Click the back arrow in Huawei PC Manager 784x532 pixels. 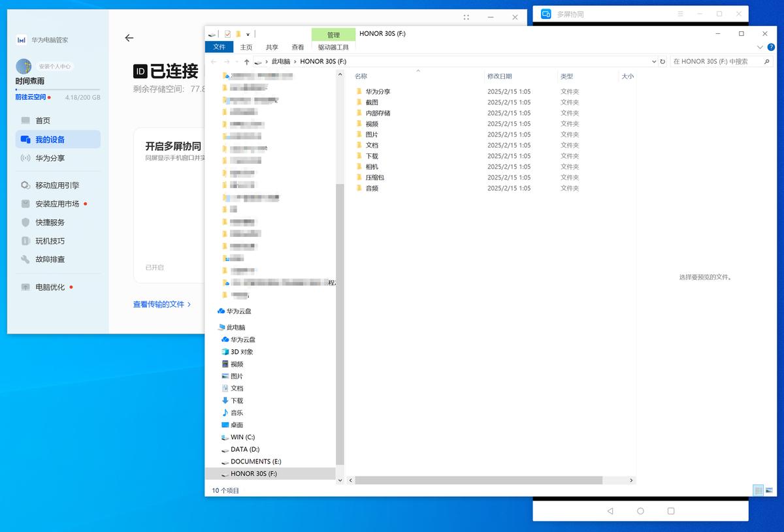pyautogui.click(x=129, y=38)
